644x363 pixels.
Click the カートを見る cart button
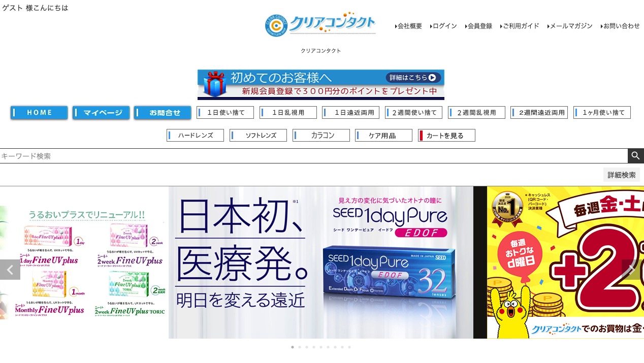tap(446, 136)
